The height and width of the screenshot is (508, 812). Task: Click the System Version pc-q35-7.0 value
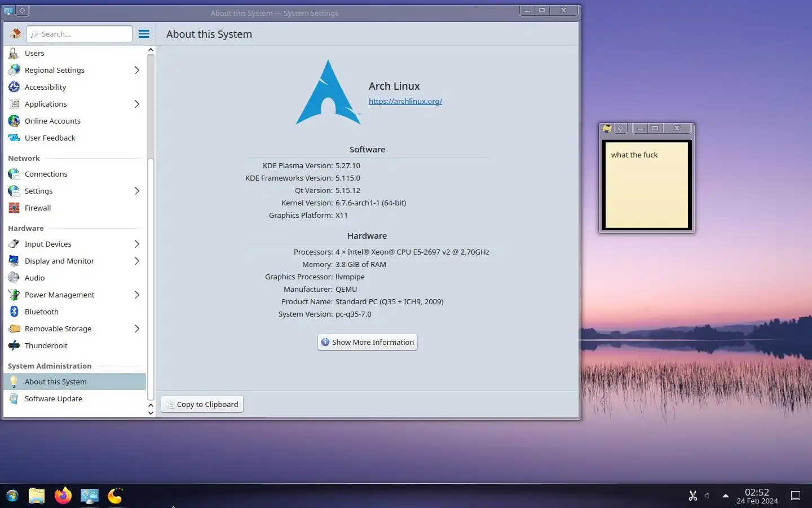tap(354, 314)
